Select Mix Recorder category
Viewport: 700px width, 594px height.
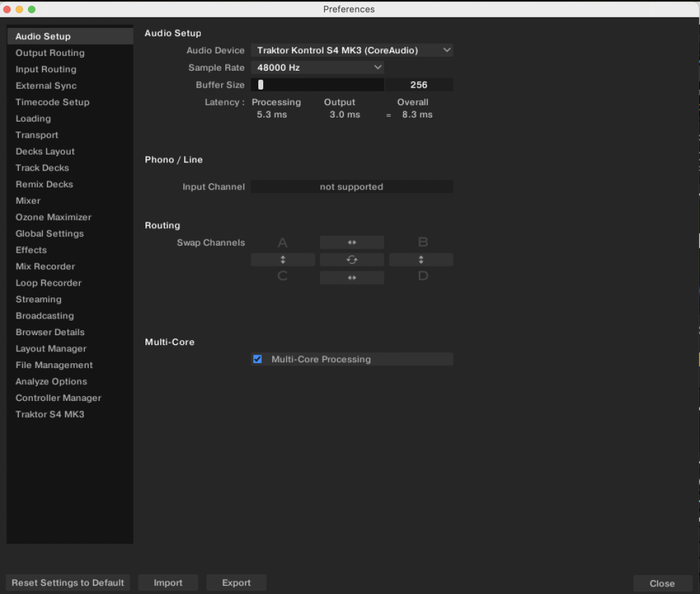(70, 267)
